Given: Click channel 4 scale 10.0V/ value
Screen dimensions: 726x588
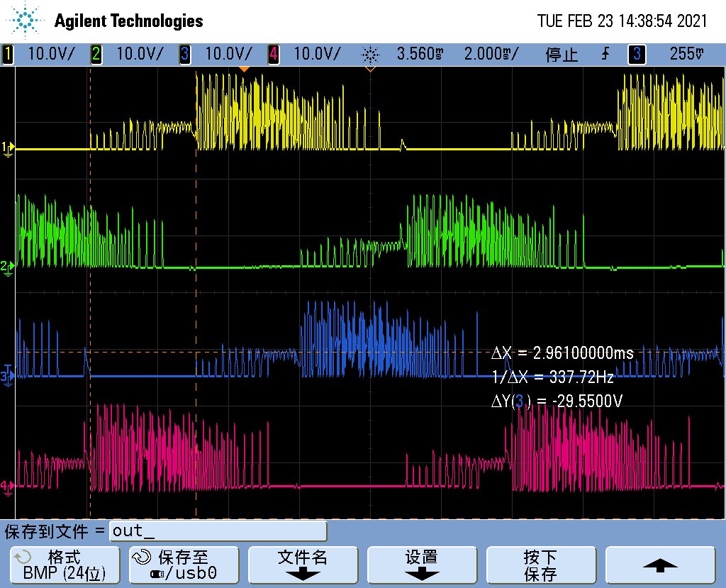Looking at the screenshot, I should pos(317,54).
